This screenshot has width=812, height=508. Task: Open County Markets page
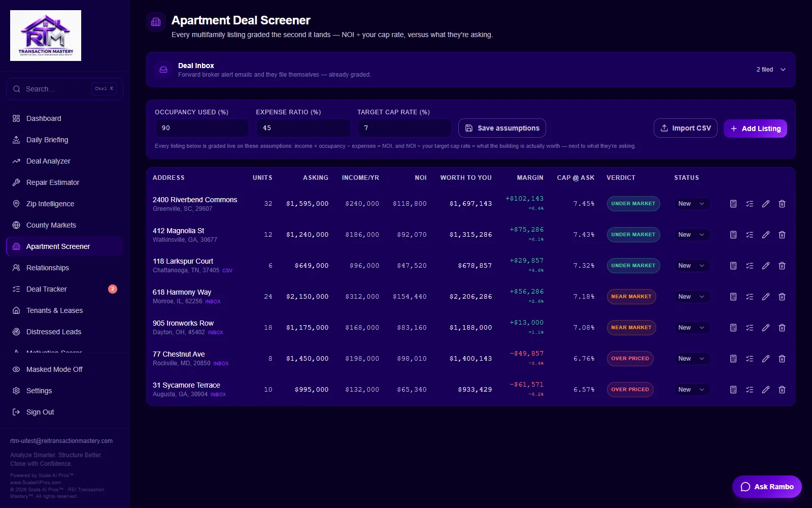pos(64,225)
